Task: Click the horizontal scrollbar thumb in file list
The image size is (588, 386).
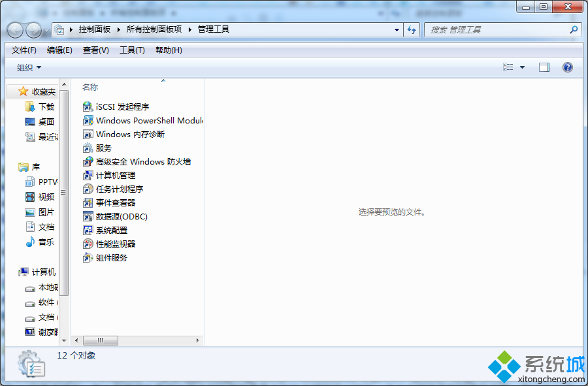Action: click(101, 341)
